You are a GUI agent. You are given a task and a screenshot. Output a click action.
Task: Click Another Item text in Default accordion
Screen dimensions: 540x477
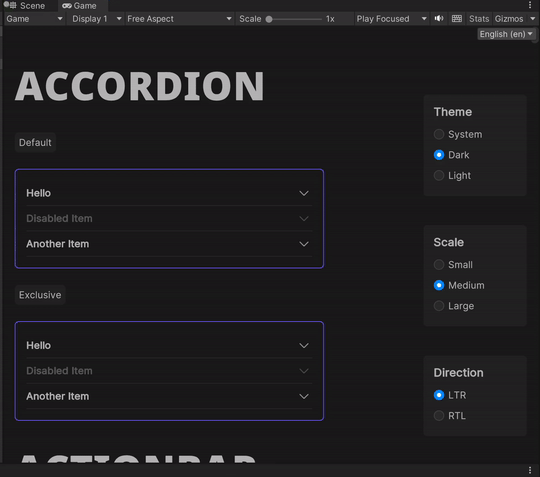[x=58, y=244]
